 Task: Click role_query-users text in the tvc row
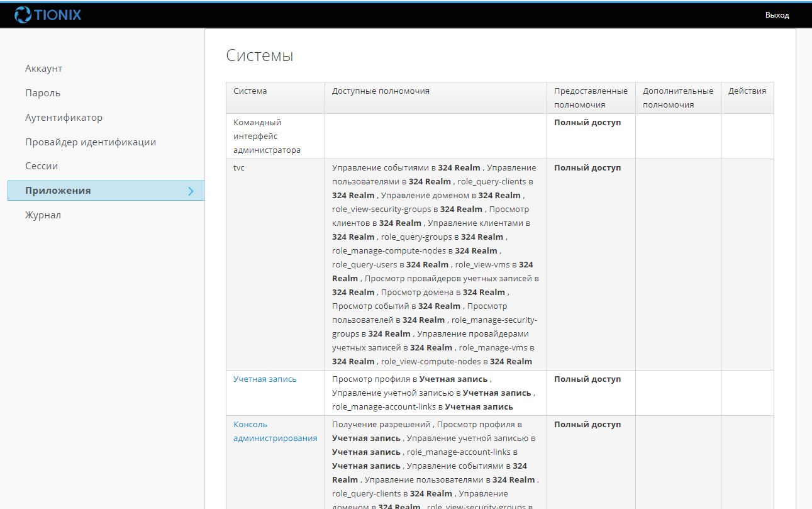click(x=364, y=265)
